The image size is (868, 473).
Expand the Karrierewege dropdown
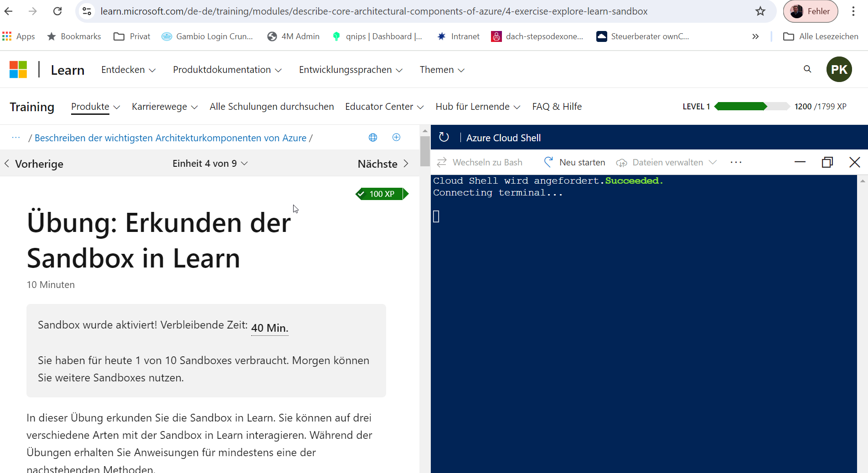pos(165,107)
